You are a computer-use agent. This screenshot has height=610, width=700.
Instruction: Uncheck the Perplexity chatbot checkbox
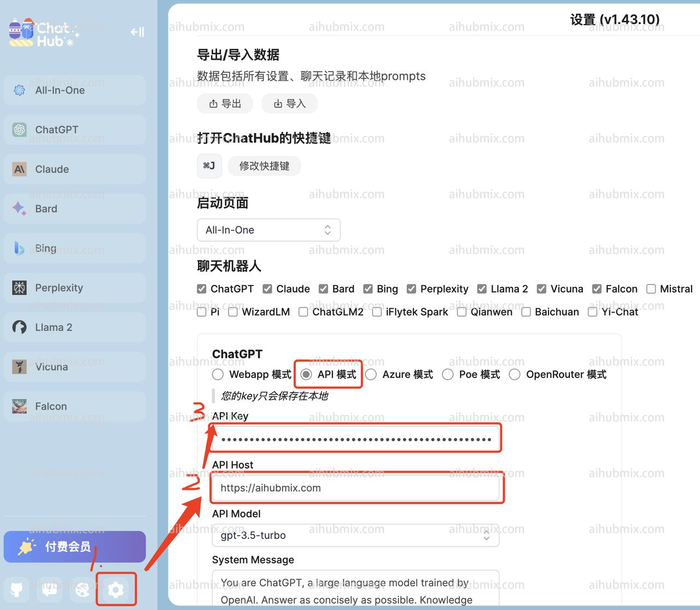(x=411, y=289)
